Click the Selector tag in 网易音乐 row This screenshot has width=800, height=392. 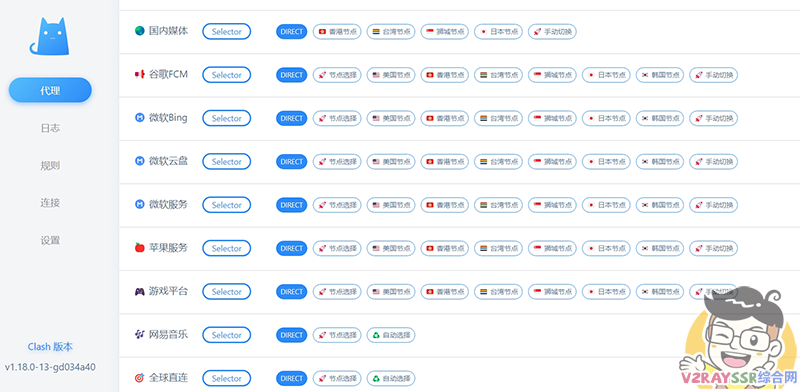pyautogui.click(x=227, y=335)
